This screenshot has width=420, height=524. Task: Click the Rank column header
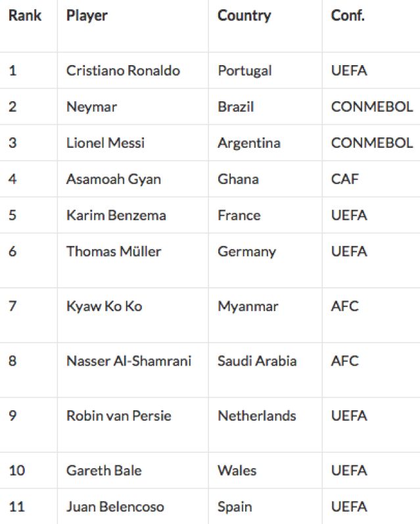[x=25, y=16]
